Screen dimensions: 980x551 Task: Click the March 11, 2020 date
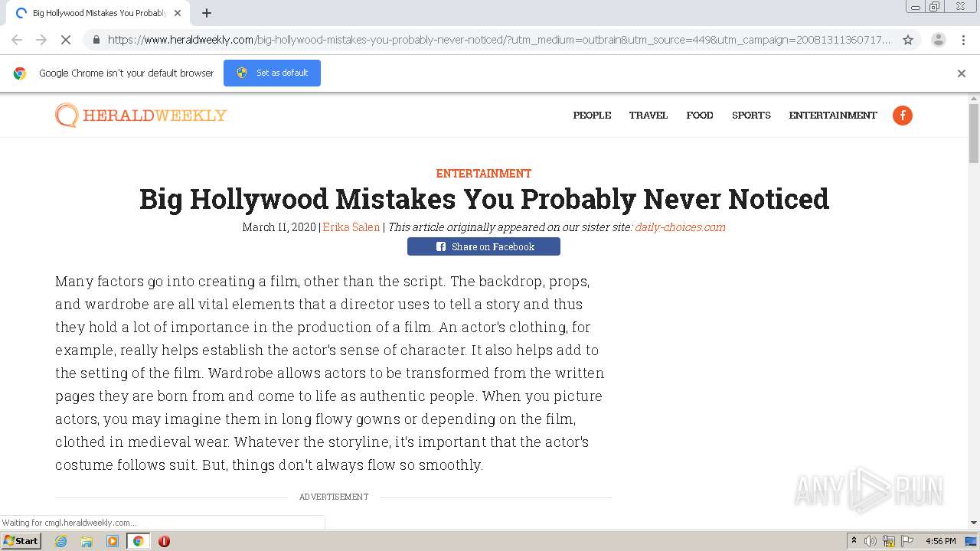point(279,227)
